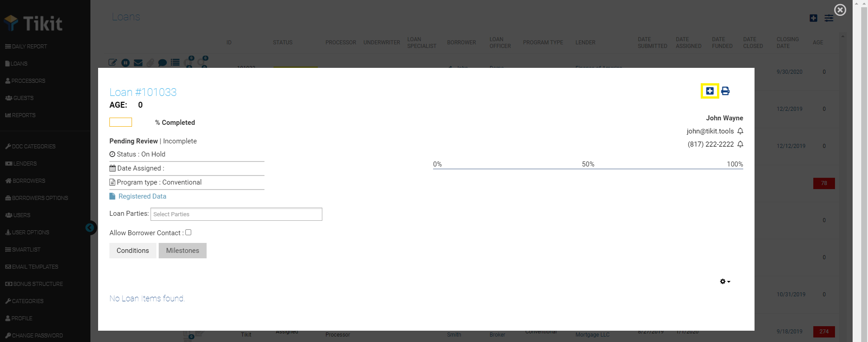Sort by PROCESSOR column header

[341, 43]
